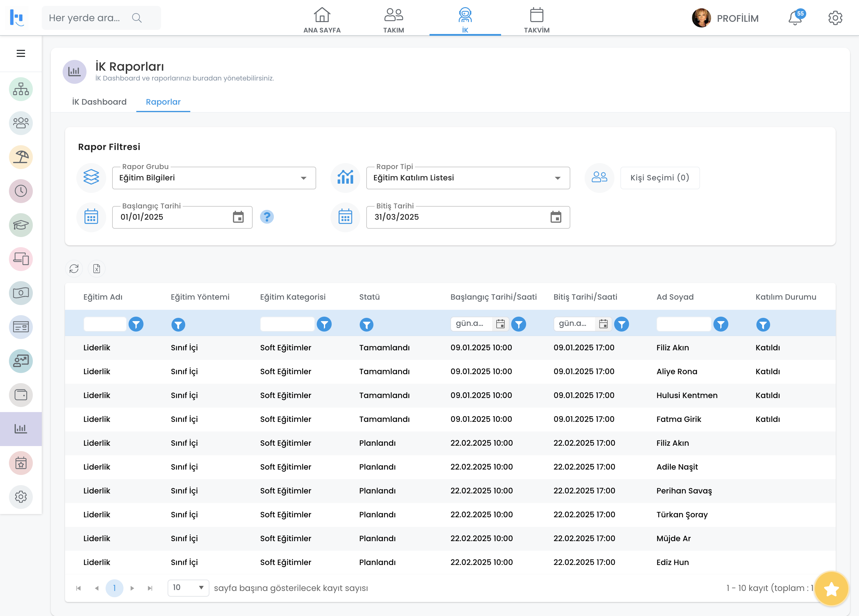
Task: Open the organization chart sidebar icon
Action: [21, 89]
